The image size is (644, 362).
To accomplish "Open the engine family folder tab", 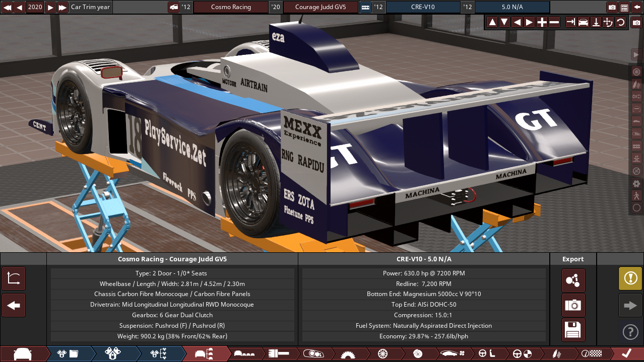I will (68, 354).
